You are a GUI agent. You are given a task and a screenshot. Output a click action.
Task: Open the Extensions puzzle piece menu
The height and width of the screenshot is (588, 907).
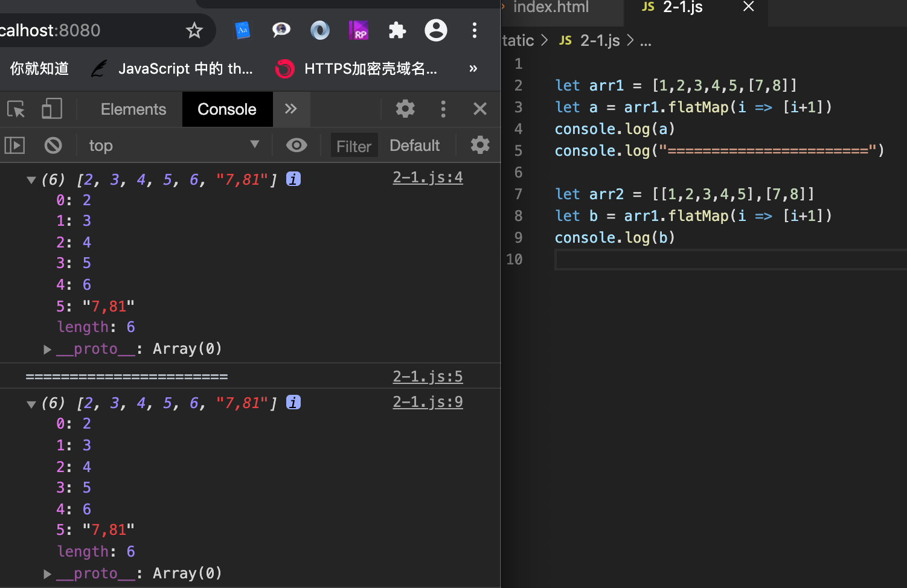397,30
